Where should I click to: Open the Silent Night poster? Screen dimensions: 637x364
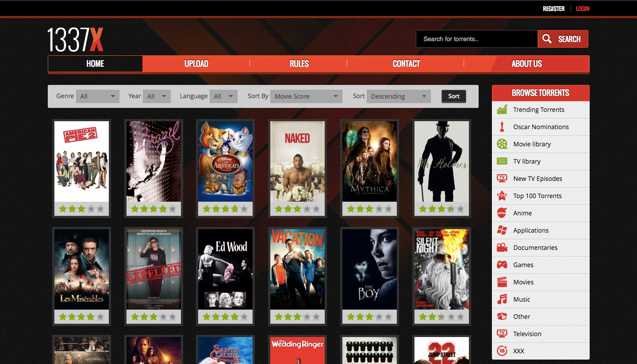click(441, 269)
